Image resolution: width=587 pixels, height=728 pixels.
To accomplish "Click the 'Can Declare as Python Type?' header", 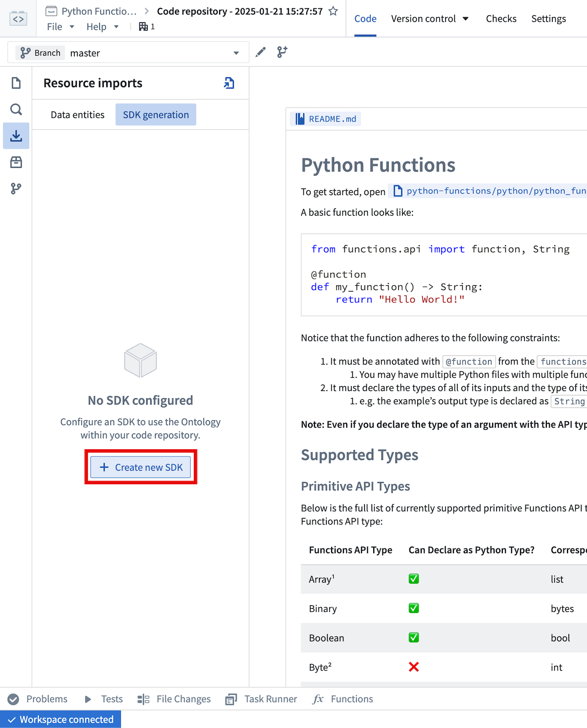I will pyautogui.click(x=472, y=550).
